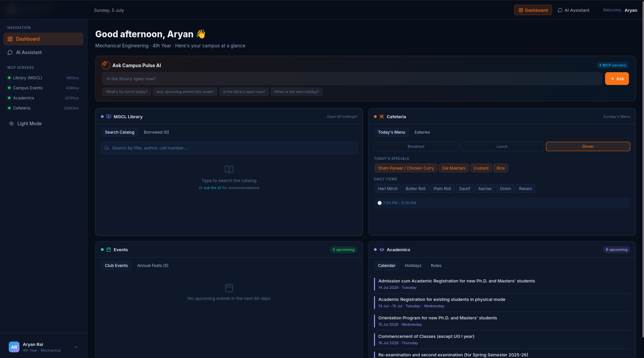Image resolution: width=644 pixels, height=358 pixels.
Task: Toggle Light Mode in the sidebar
Action: point(25,124)
